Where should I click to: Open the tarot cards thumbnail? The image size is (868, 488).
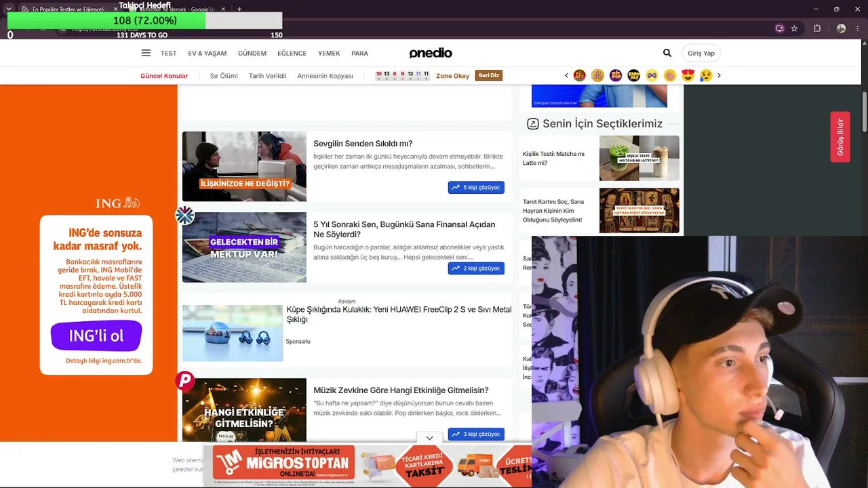639,211
